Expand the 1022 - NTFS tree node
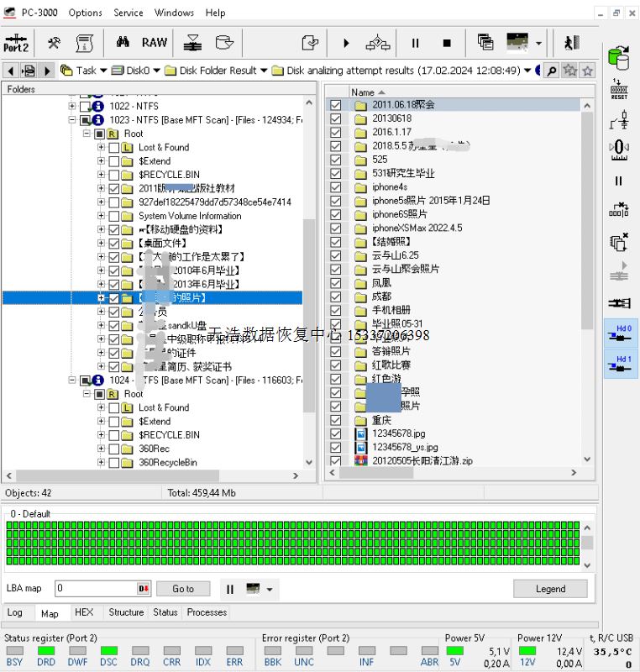This screenshot has width=640, height=672. 72,107
